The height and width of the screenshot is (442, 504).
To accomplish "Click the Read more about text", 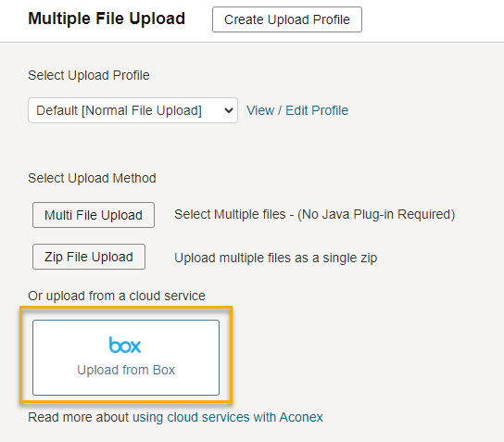I will (x=78, y=417).
